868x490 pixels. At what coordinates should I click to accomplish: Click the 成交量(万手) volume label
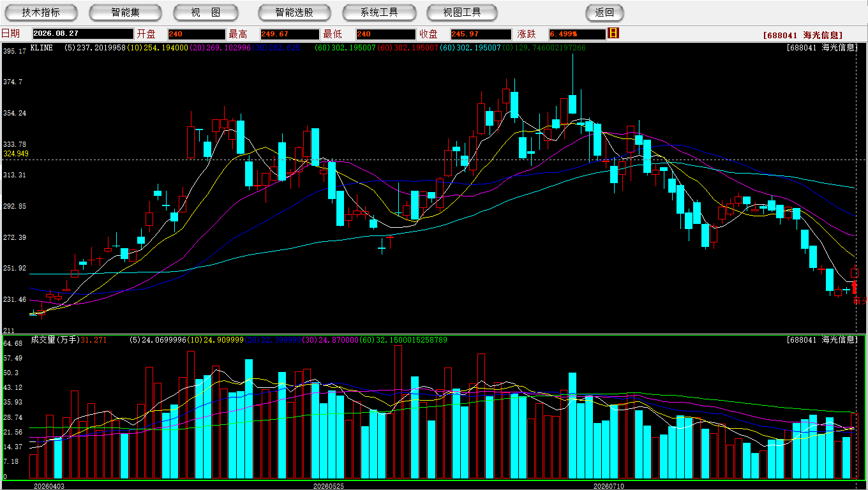(x=55, y=340)
